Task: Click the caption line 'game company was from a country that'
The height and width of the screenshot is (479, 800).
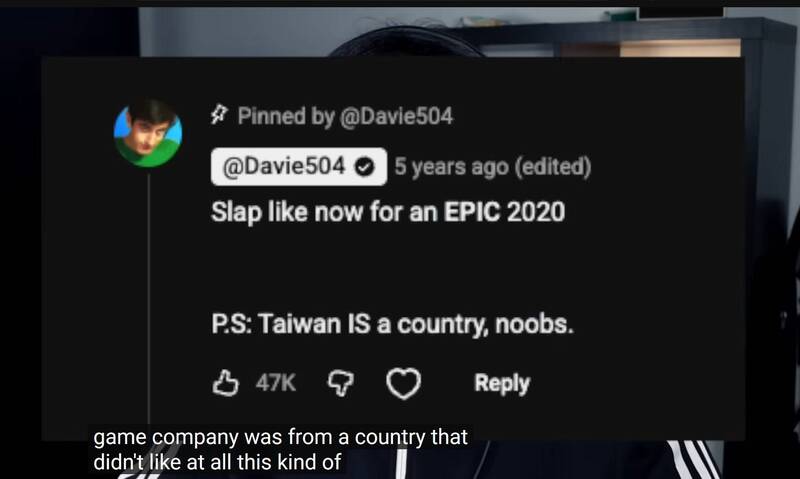Action: (x=281, y=437)
